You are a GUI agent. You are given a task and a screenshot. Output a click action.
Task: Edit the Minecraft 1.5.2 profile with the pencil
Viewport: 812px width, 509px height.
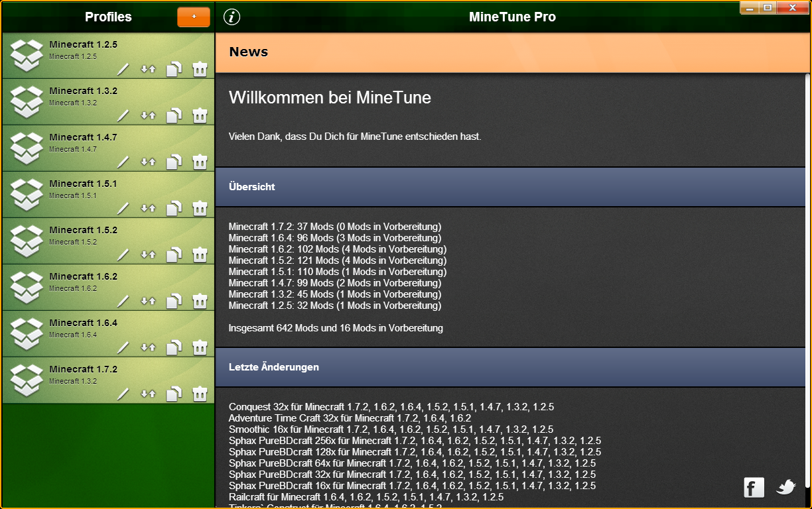click(x=123, y=254)
